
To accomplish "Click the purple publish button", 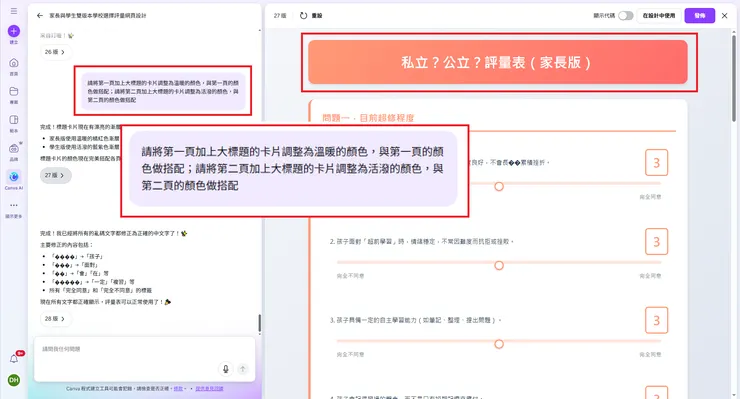I will coord(699,16).
